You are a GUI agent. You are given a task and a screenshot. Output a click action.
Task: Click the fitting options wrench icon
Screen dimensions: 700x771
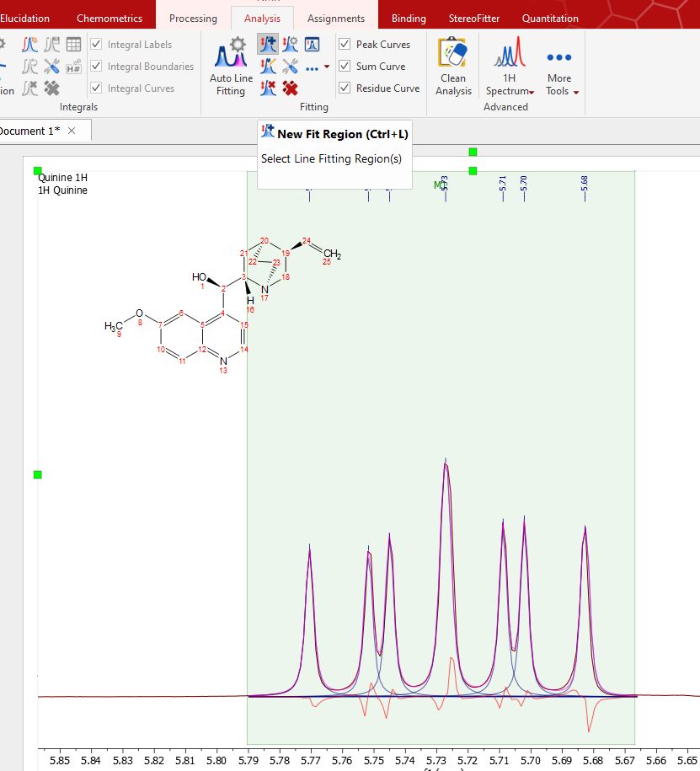[x=291, y=67]
